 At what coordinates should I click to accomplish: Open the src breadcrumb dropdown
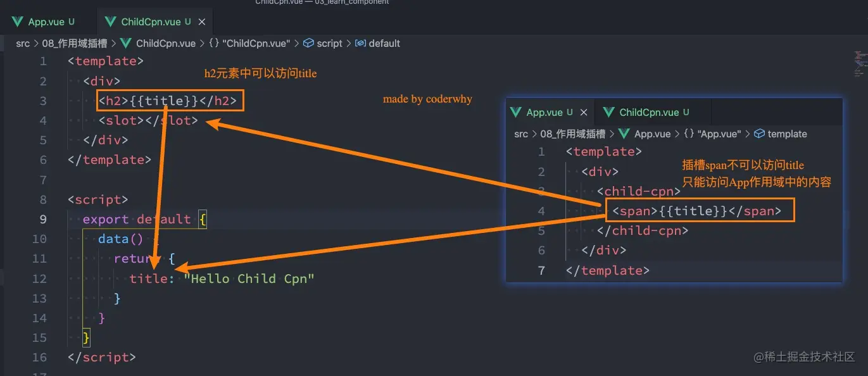click(x=23, y=43)
